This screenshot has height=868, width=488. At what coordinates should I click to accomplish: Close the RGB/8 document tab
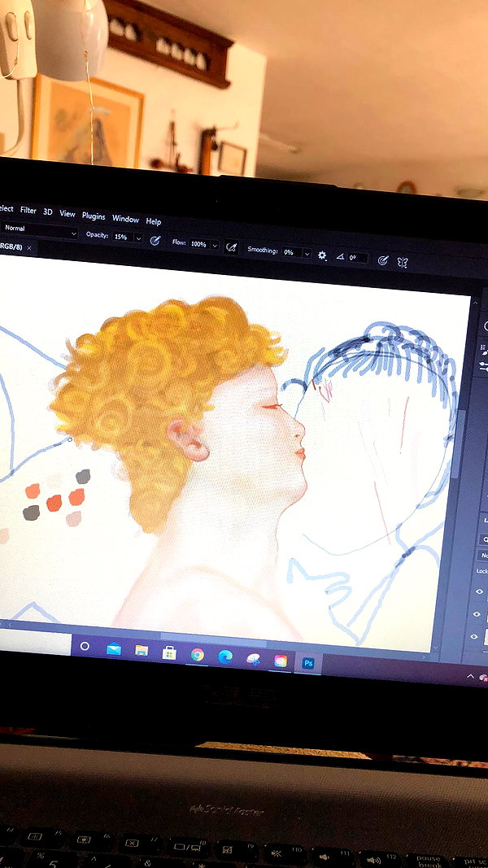pyautogui.click(x=29, y=248)
